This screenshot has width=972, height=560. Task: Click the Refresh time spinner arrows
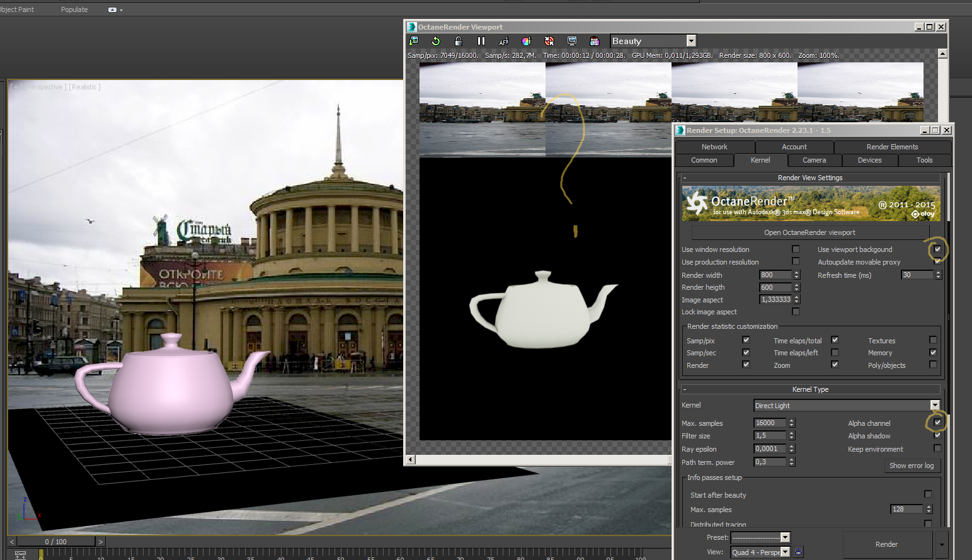938,275
